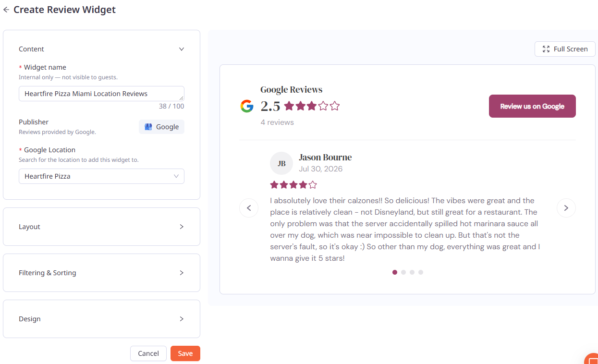Open the Google Location dropdown
598x364 pixels.
tap(101, 176)
